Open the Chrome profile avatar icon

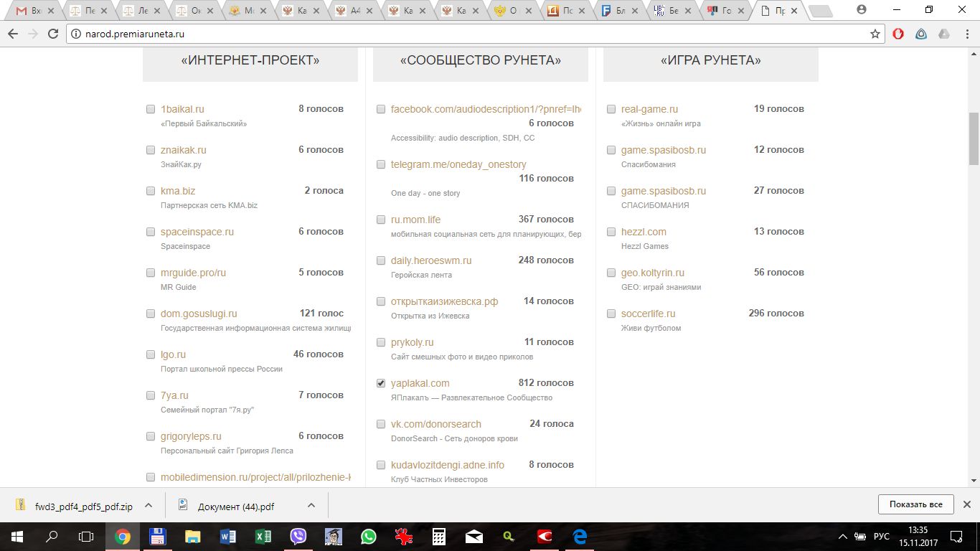[x=862, y=10]
